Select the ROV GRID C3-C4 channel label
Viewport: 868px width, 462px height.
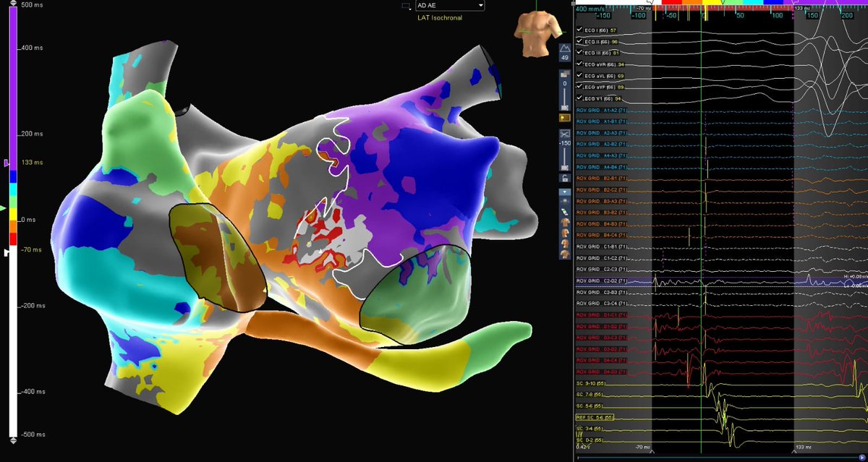click(x=602, y=303)
